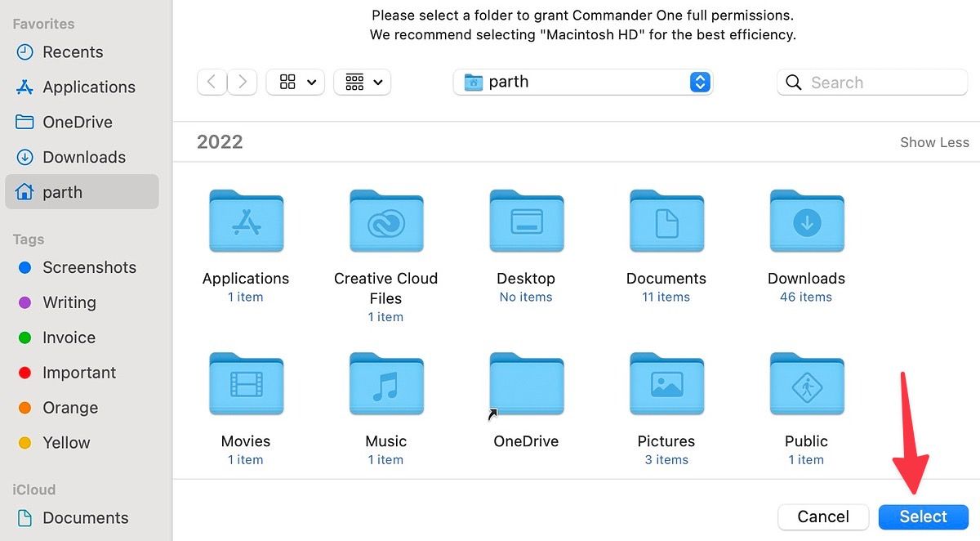
Task: Select the Screenshots tag
Action: pyautogui.click(x=90, y=267)
